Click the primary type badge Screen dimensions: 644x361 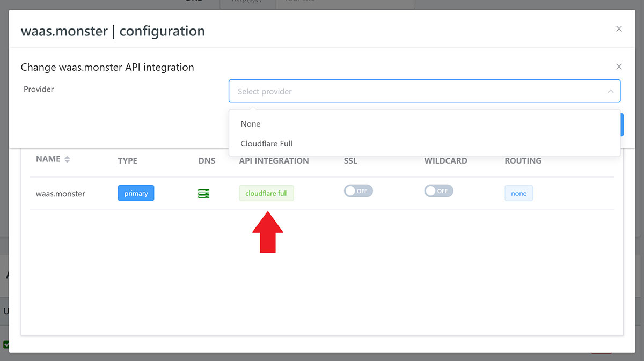(136, 193)
